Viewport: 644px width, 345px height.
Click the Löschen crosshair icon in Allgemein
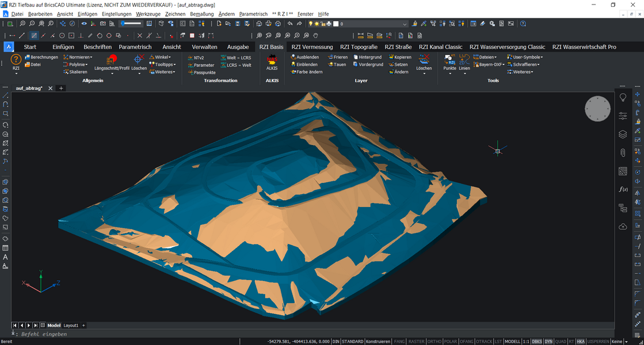139,59
